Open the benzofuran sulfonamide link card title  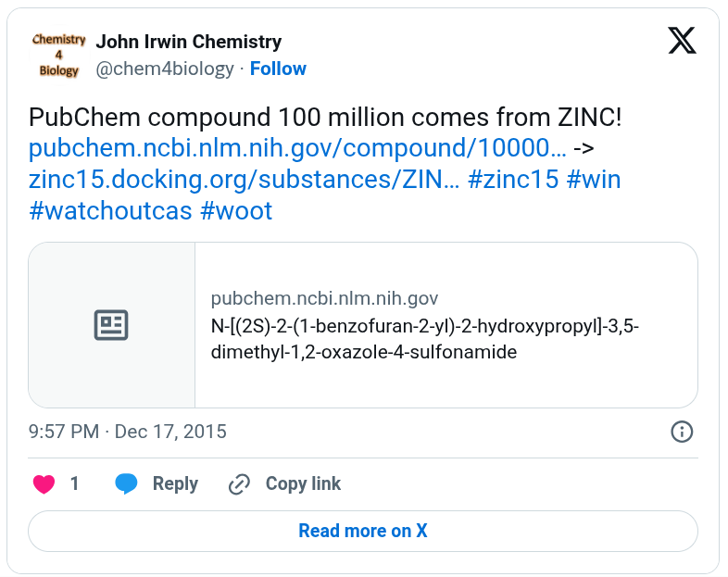click(x=425, y=339)
